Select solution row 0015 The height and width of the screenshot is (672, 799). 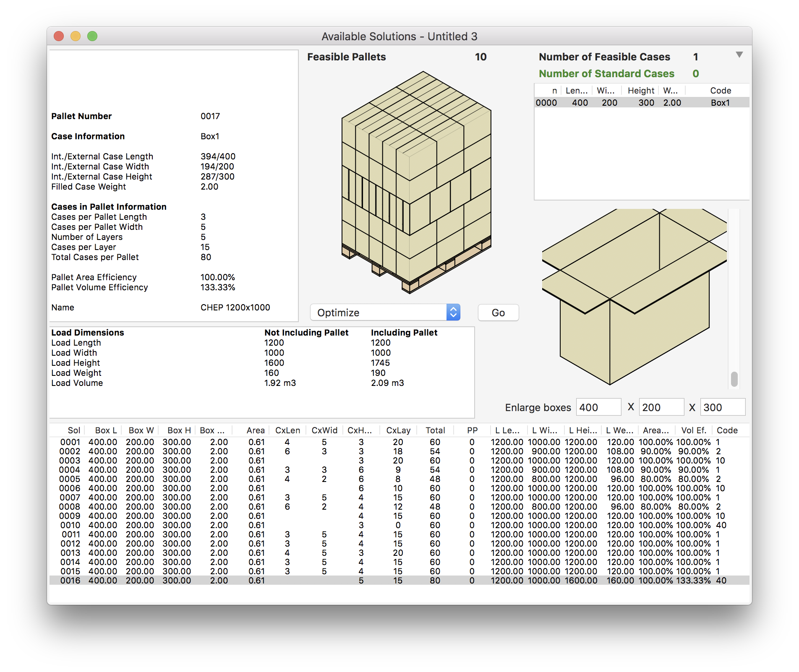coord(399,571)
